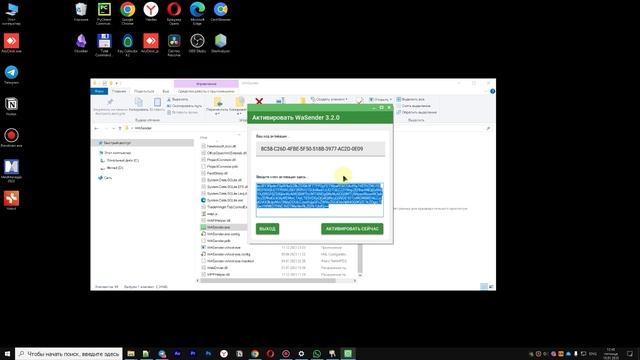Open Yandex browser desktop shortcut

coord(151,12)
